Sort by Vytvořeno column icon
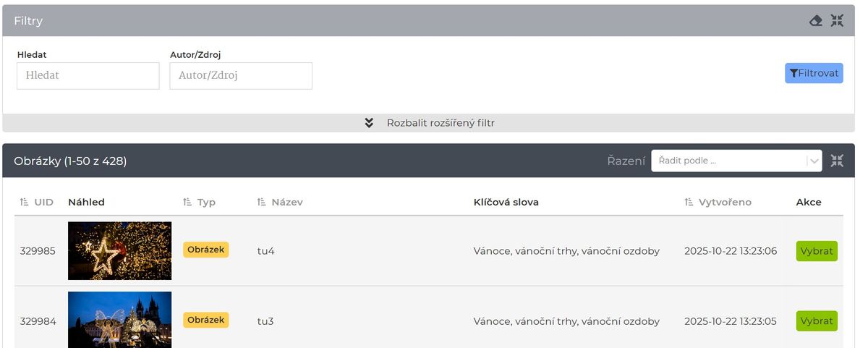 pyautogui.click(x=689, y=203)
